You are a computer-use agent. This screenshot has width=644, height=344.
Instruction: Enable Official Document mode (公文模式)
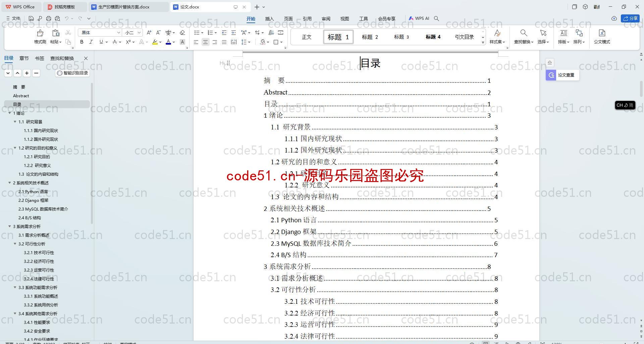pyautogui.click(x=602, y=37)
